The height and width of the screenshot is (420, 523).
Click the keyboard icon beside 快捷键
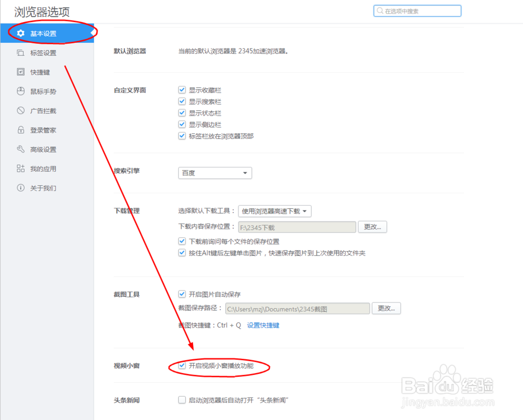(x=21, y=72)
